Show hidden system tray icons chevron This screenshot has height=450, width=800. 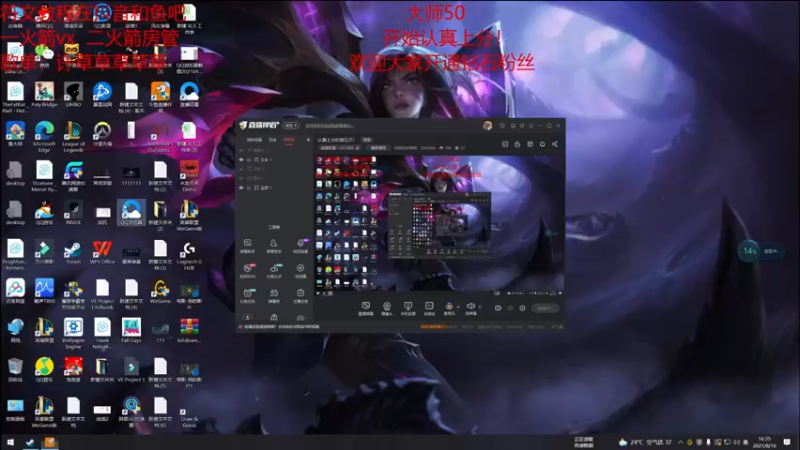[x=680, y=442]
